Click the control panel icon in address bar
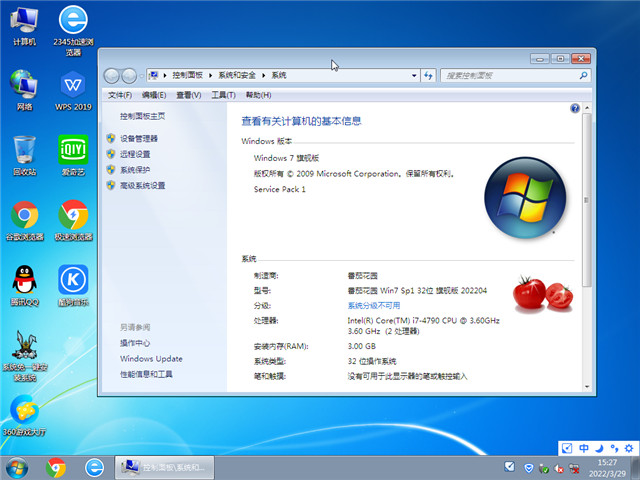The width and height of the screenshot is (640, 480). pyautogui.click(x=154, y=75)
